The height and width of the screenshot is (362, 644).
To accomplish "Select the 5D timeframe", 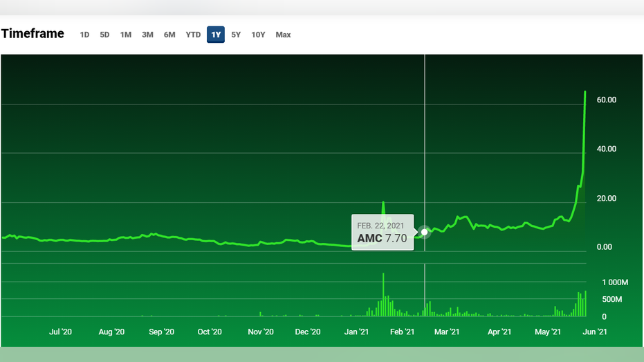I will point(104,35).
